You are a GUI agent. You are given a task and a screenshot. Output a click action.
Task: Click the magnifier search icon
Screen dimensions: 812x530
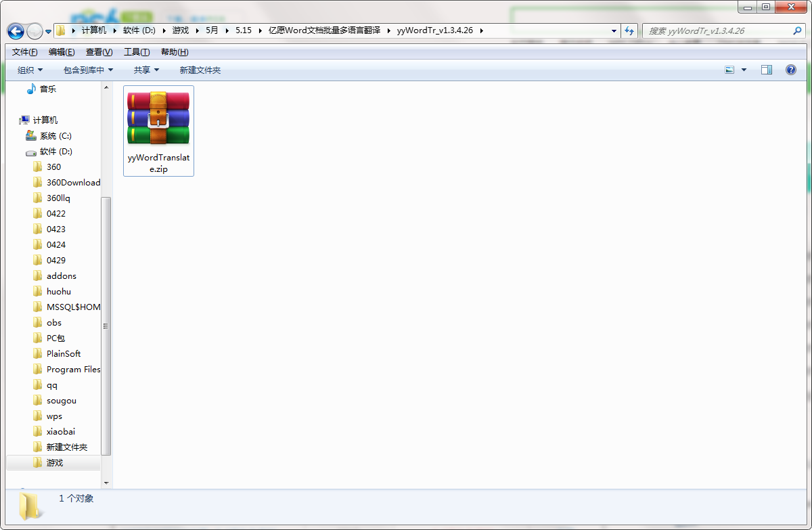coord(798,31)
